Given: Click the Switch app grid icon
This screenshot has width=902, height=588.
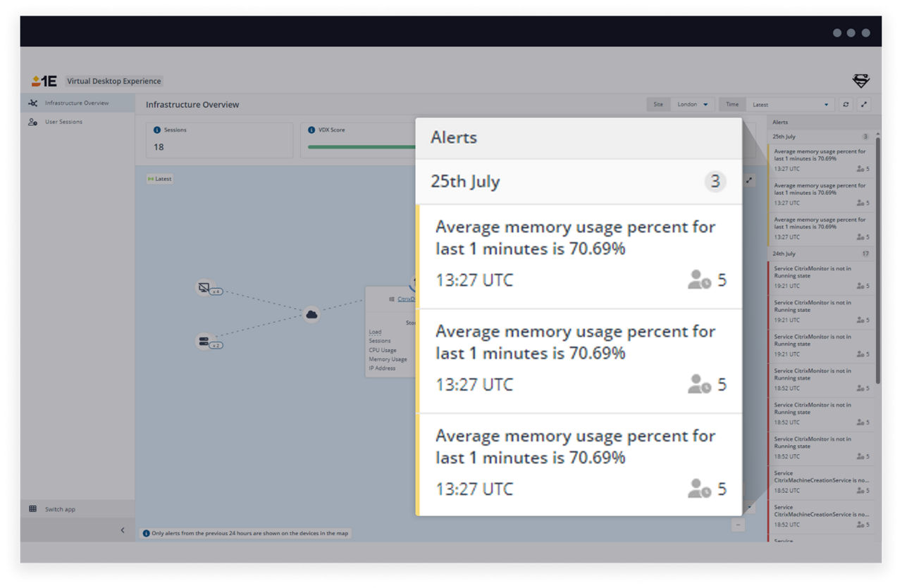Looking at the screenshot, I should [32, 509].
